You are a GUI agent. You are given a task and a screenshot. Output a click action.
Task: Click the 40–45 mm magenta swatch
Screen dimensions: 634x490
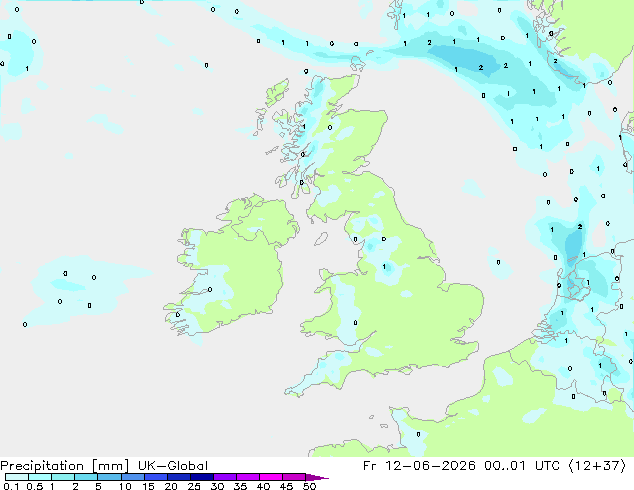click(271, 477)
